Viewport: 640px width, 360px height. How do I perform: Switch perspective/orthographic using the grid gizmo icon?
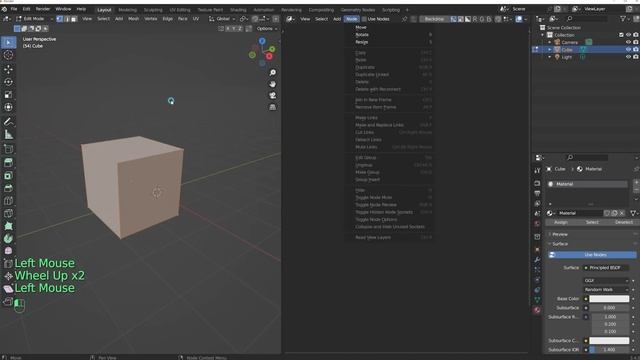pyautogui.click(x=273, y=107)
